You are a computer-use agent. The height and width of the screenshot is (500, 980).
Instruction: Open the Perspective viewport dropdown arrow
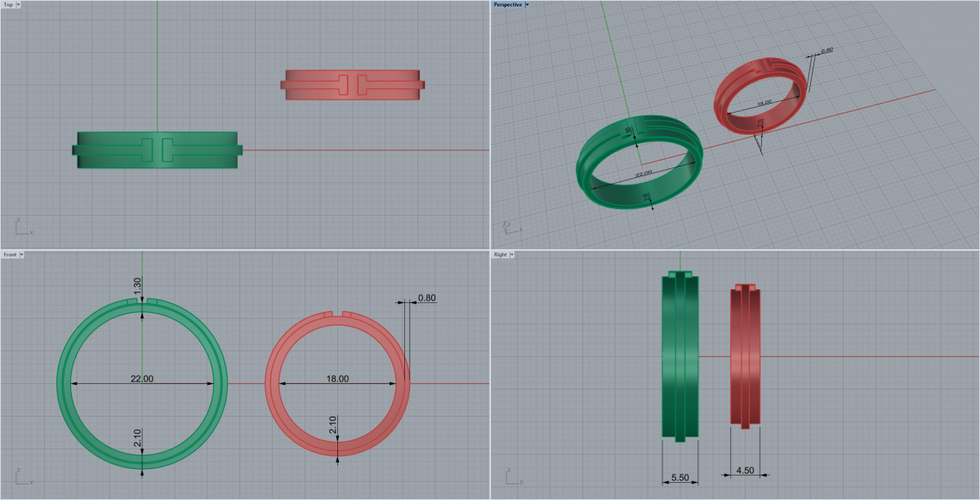(527, 5)
